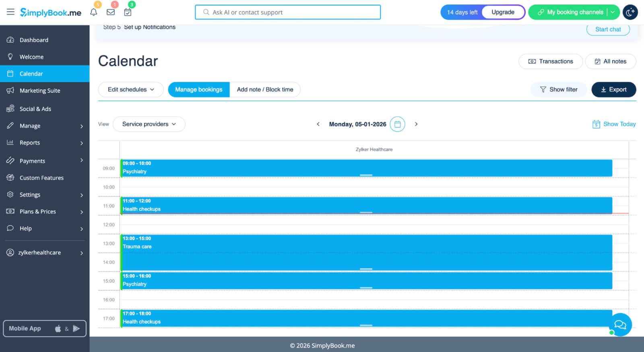The height and width of the screenshot is (352, 644).
Task: Go to the previous day arrow
Action: (318, 124)
